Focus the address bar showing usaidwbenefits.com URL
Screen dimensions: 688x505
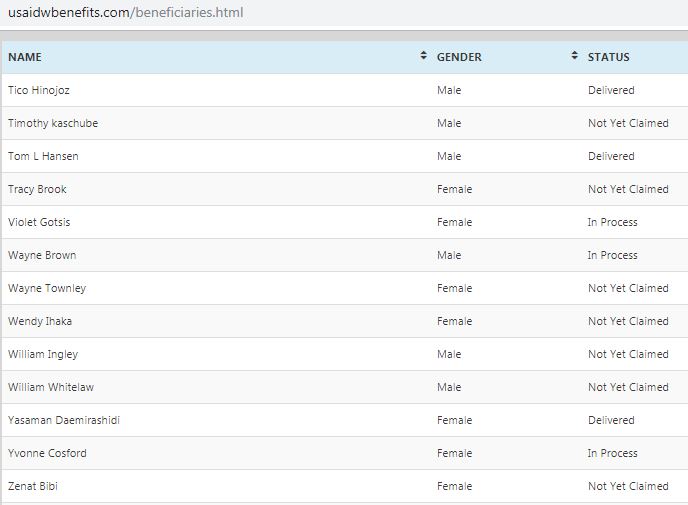point(125,13)
